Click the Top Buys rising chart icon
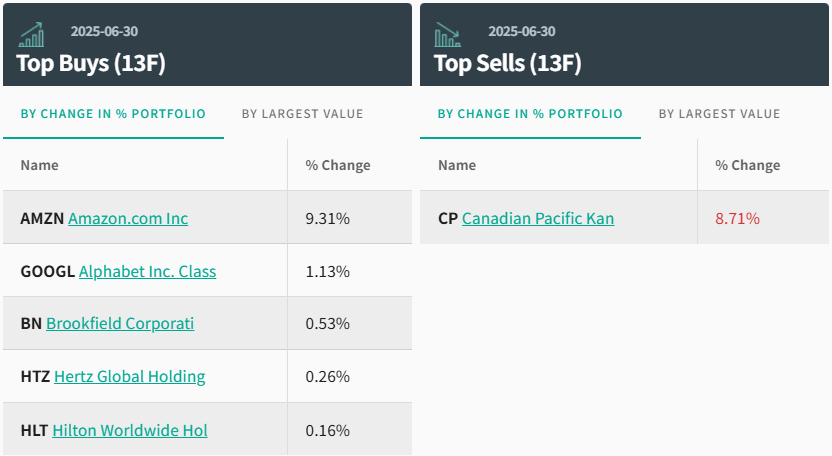The width and height of the screenshot is (832, 456). 31,35
